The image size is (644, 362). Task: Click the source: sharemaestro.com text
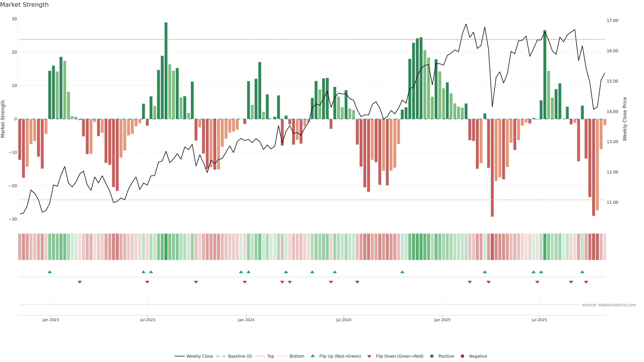[609, 305]
